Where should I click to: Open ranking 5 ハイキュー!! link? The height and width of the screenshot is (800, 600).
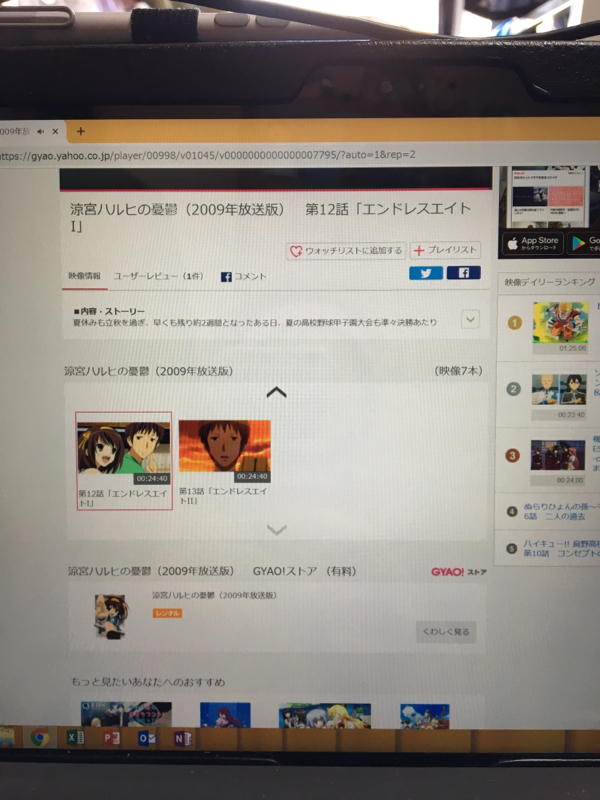point(561,548)
